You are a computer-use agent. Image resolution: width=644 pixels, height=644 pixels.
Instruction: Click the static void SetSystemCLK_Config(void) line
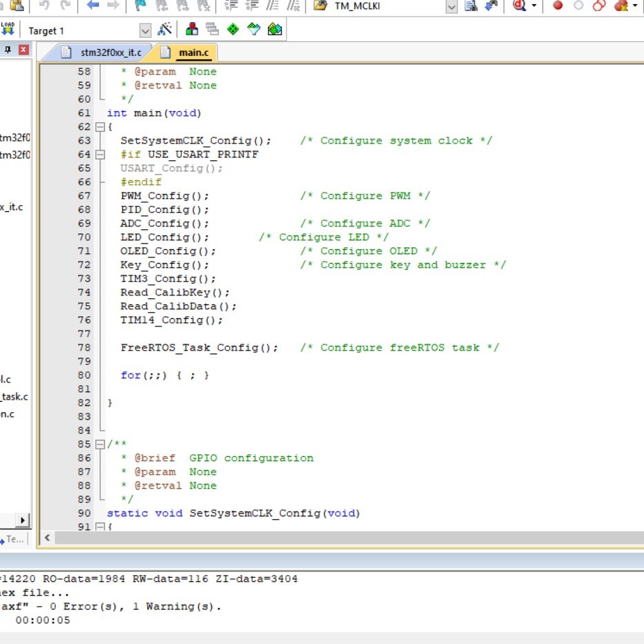pos(233,514)
